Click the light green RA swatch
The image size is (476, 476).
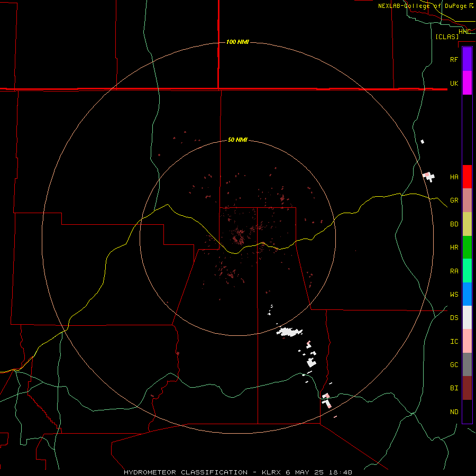tap(467, 271)
